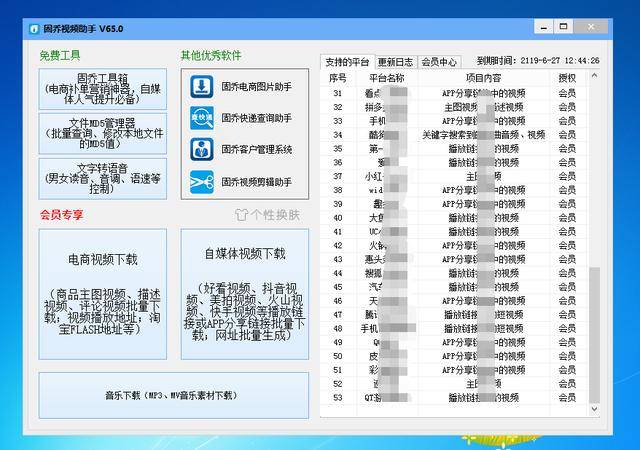Click the T-shirt icon beside 个性换肤
The width and height of the screenshot is (640, 450).
tap(241, 214)
